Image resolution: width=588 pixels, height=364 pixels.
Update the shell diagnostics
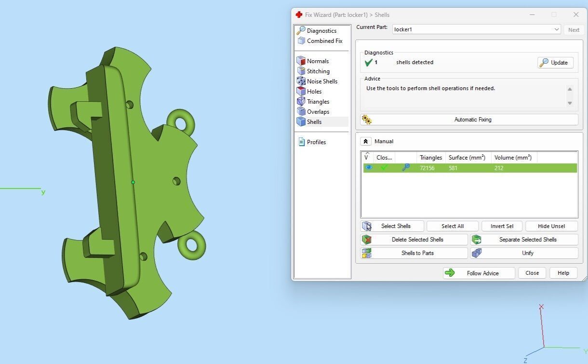[x=555, y=63]
